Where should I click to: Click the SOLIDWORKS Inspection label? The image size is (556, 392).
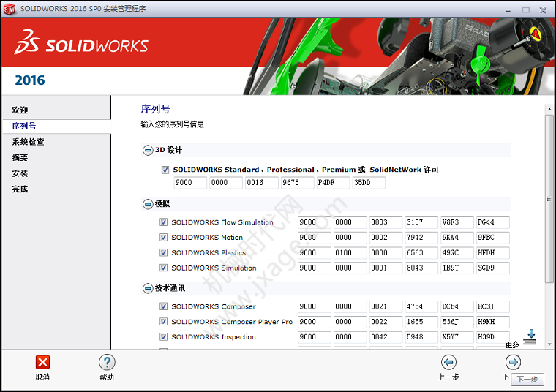[214, 337]
